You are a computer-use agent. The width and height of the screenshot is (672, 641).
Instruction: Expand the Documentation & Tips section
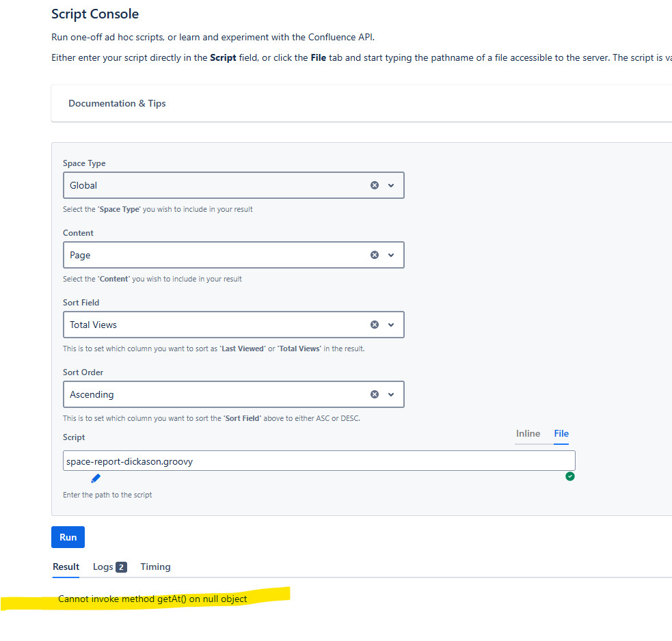pos(117,103)
